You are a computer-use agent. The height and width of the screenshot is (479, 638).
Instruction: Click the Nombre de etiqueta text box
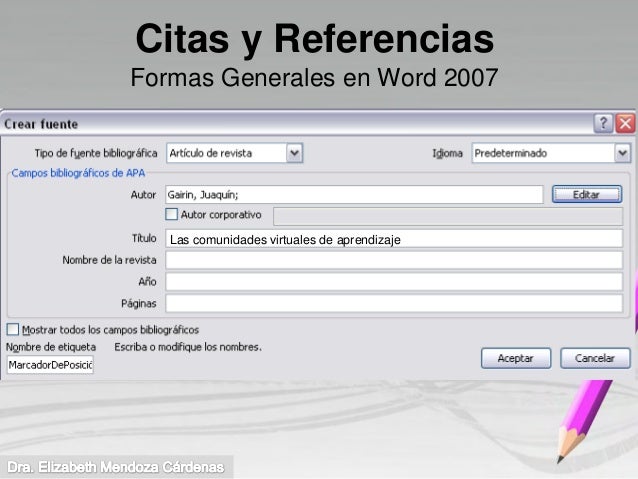click(x=50, y=365)
